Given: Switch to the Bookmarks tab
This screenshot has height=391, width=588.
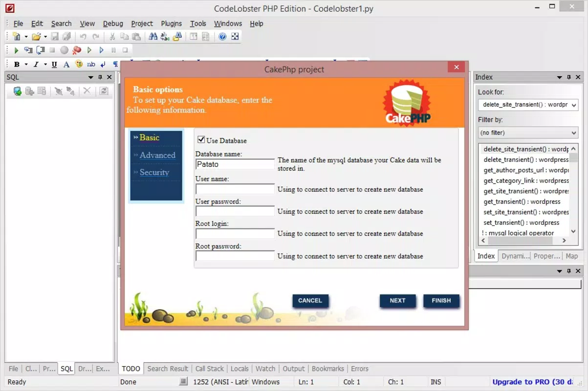Looking at the screenshot, I should [328, 369].
